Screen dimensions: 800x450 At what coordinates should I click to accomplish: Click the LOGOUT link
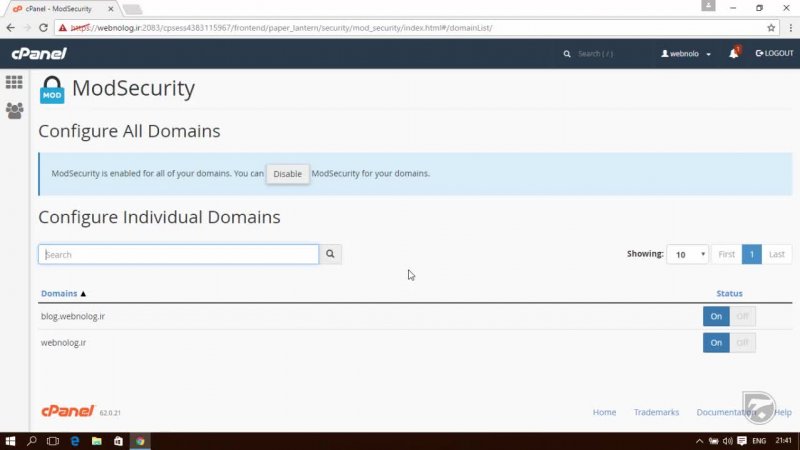click(x=774, y=53)
